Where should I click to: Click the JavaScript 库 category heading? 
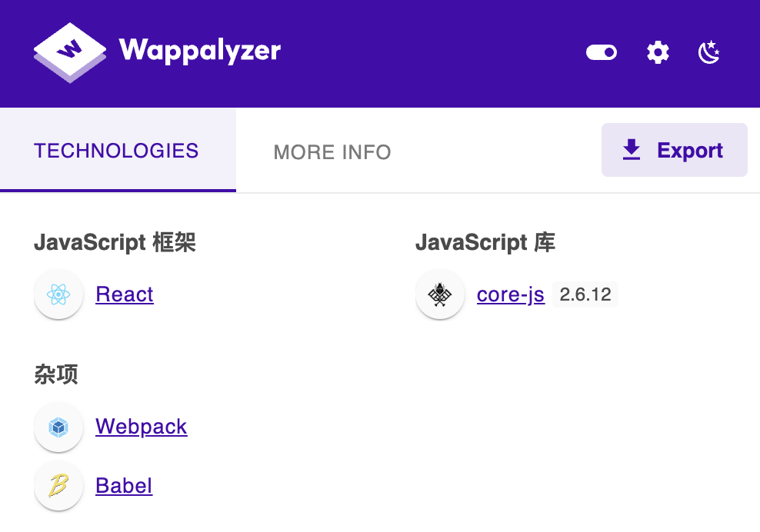tap(485, 241)
